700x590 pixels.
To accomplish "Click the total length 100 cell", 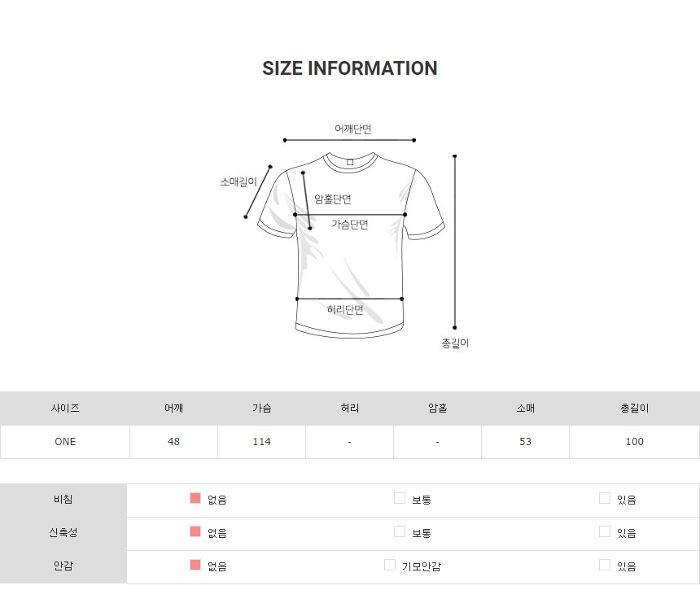I will [x=634, y=442].
